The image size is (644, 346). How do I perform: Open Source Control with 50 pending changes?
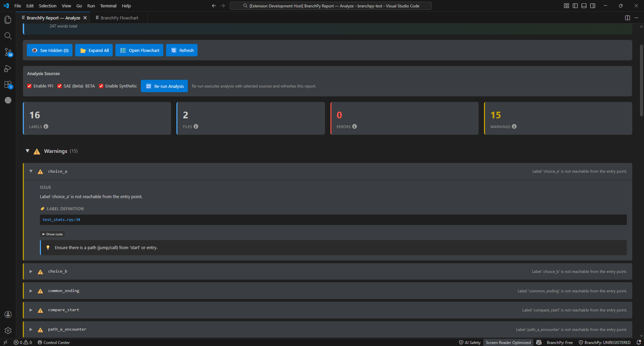pyautogui.click(x=8, y=52)
